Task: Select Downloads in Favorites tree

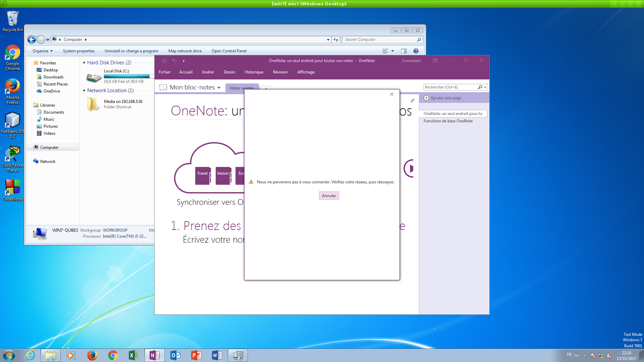Action: 53,77
